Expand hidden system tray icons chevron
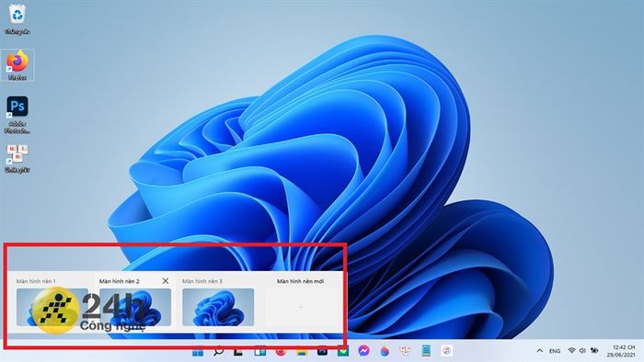644x362 pixels. [x=540, y=351]
